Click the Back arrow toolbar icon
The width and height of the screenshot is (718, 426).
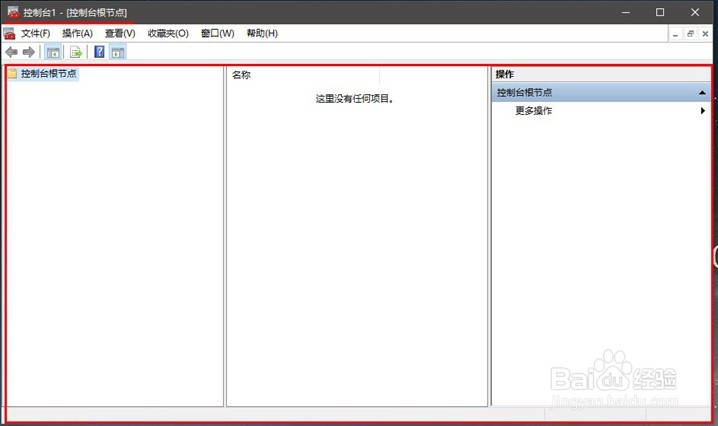(11, 52)
